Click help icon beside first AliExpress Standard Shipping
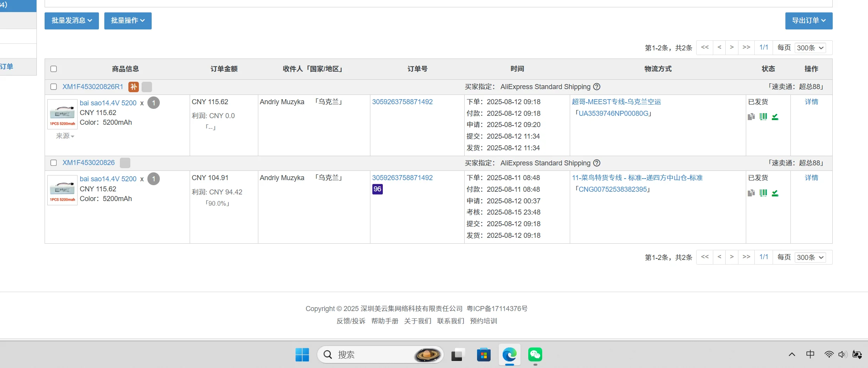868x368 pixels. pyautogui.click(x=597, y=87)
